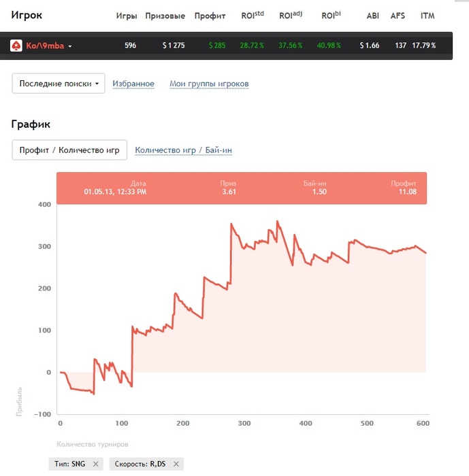
Task: Click the ITM column header
Action: click(x=427, y=16)
